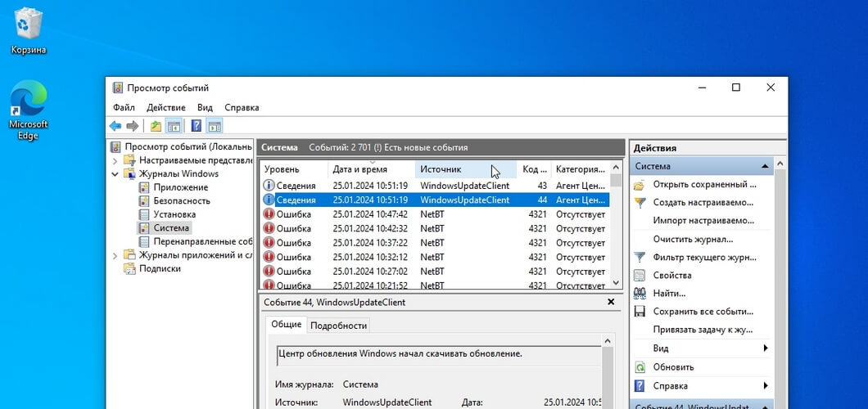Viewport: 868px width, 409px height.
Task: Click Очистить журнал action link
Action: (x=692, y=239)
